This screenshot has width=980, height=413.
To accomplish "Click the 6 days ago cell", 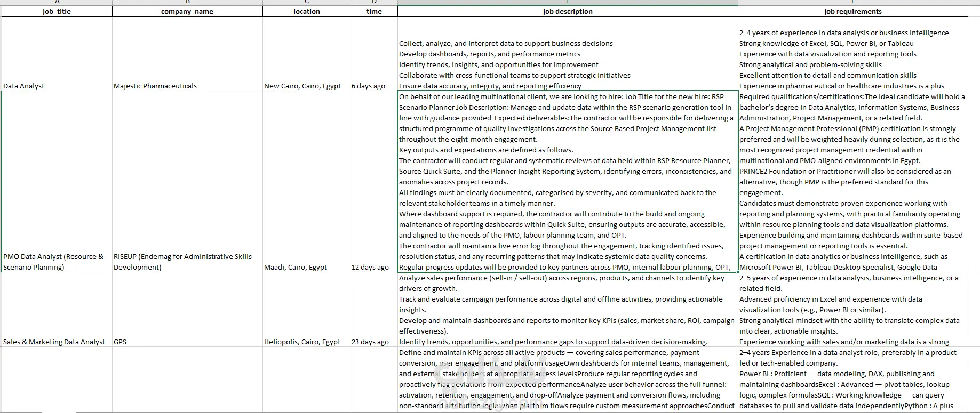I will point(374,54).
